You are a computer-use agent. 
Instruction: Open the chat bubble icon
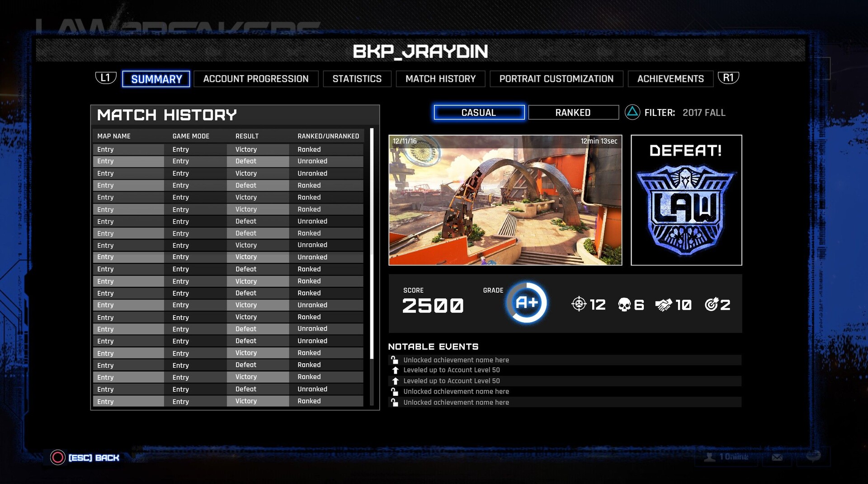click(813, 456)
